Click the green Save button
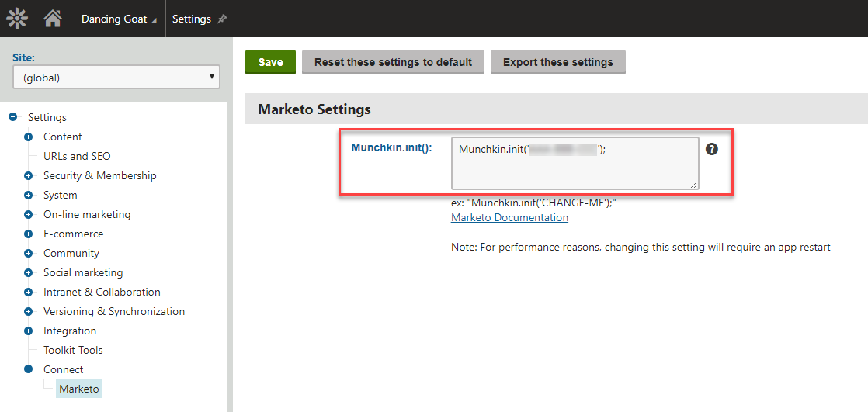Screen dimensions: 868x412 point(271,62)
